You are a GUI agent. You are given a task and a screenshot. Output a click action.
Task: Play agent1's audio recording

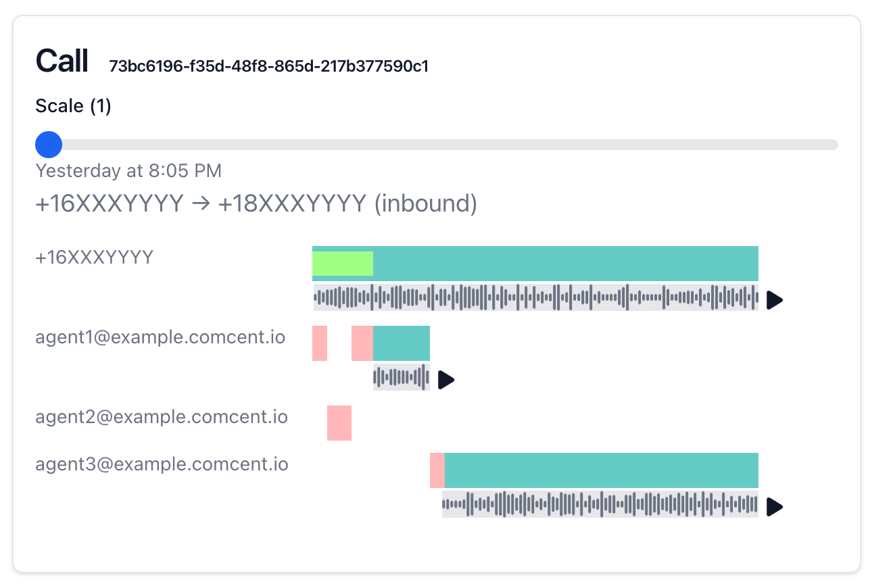(x=446, y=380)
